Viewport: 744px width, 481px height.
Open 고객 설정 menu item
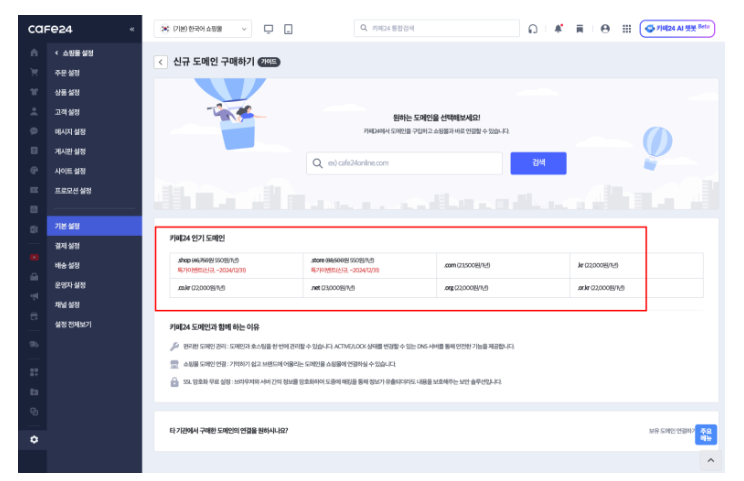[x=67, y=112]
